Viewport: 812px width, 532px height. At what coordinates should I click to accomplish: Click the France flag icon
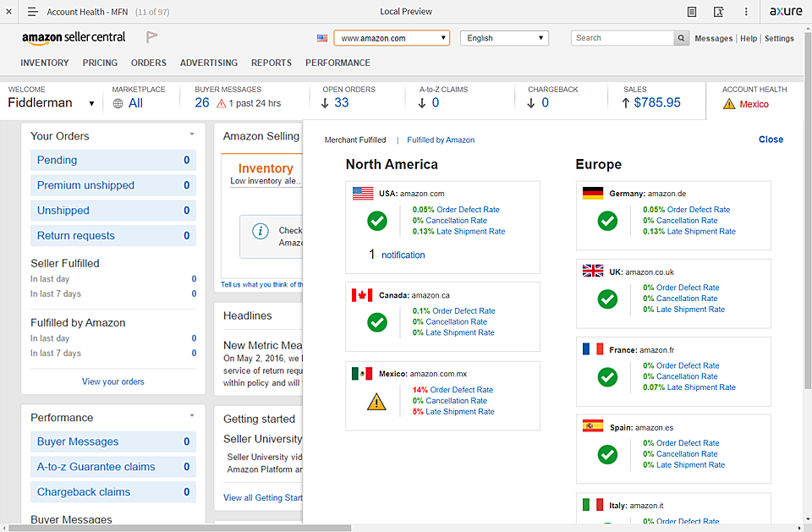point(593,349)
